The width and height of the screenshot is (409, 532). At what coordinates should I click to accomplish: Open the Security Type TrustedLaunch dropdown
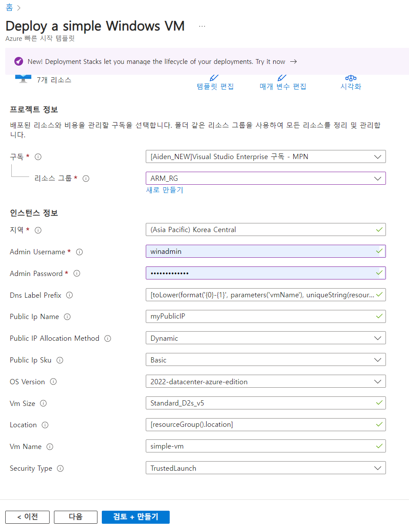[266, 468]
